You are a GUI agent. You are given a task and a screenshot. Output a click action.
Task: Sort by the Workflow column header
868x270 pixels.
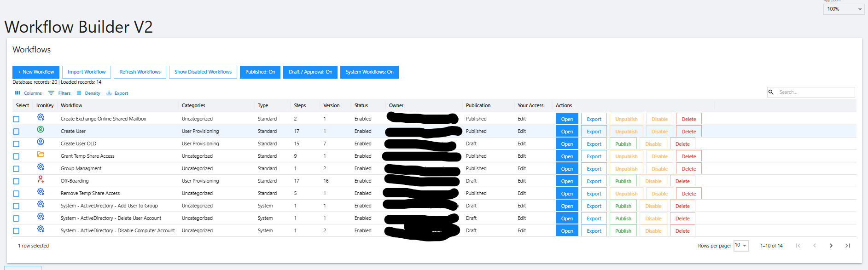tap(71, 105)
